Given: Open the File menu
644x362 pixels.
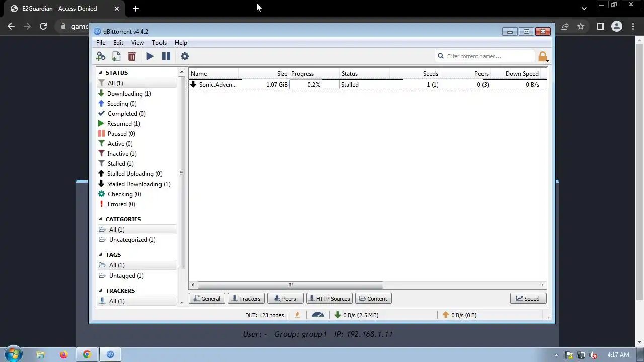Looking at the screenshot, I should [101, 43].
